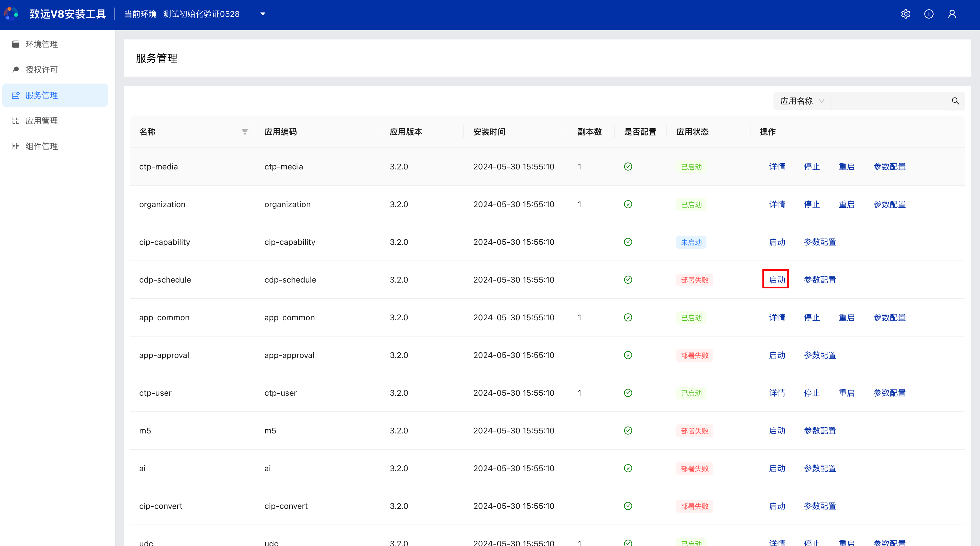The width and height of the screenshot is (980, 546).
Task: Click 未启动 status tag of cip-capability
Action: click(x=691, y=242)
